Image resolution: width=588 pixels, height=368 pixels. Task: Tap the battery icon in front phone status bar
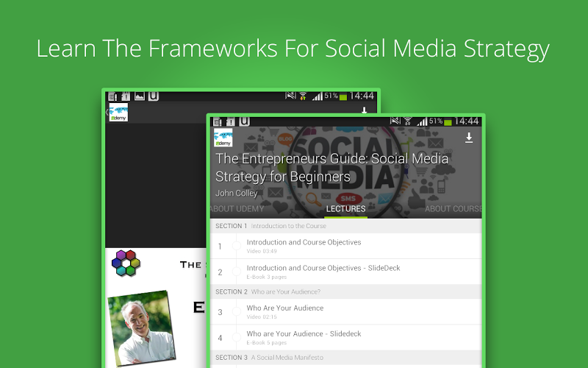tap(448, 122)
